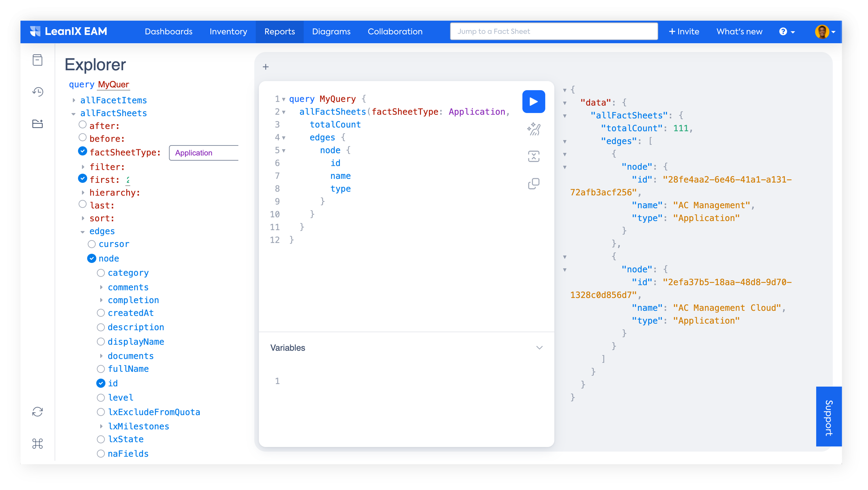
Task: Select the lxState field
Action: 100,440
